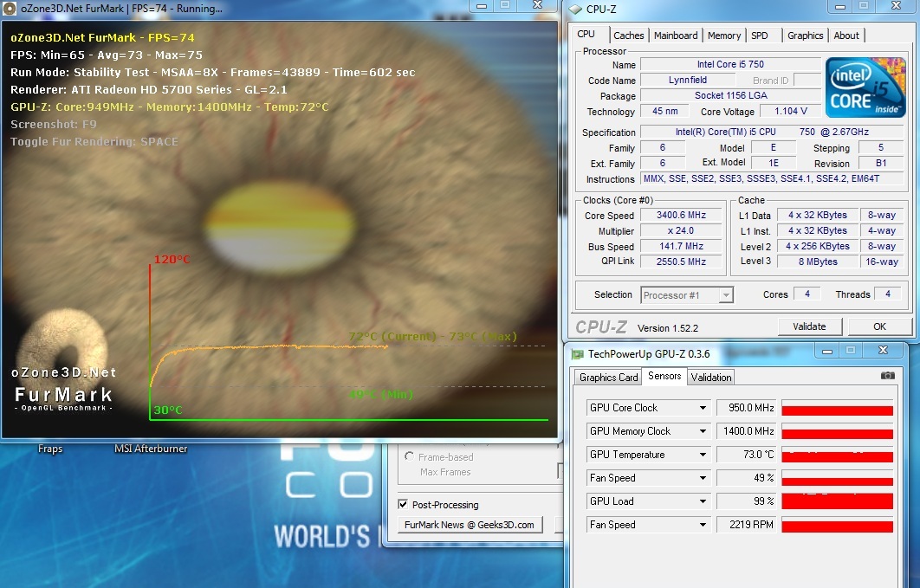
Task: Switch to the Mainboard tab in CPU-Z
Action: (676, 36)
